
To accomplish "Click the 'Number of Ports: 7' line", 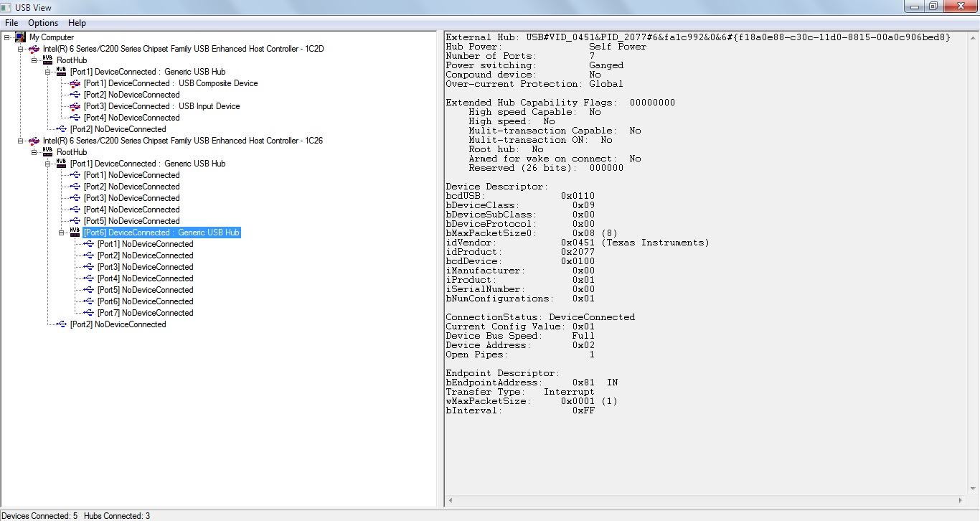I will [520, 56].
